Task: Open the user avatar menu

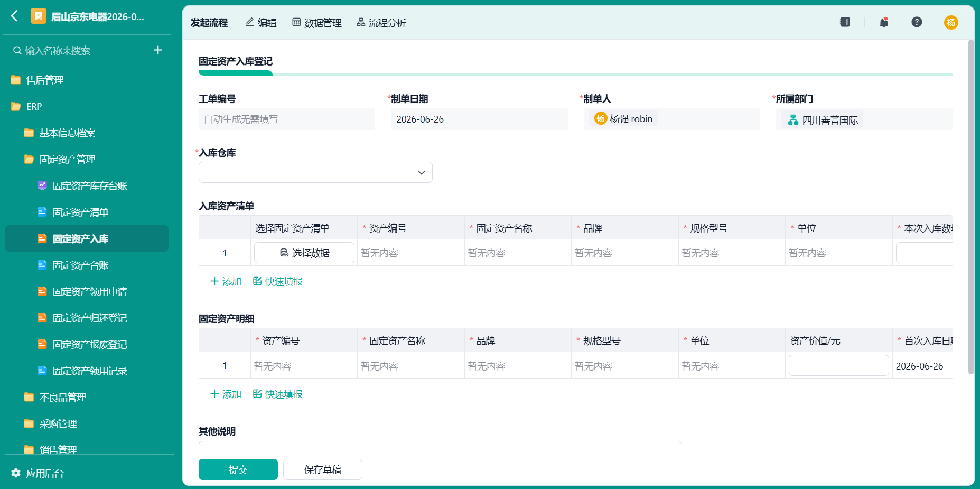Action: 951,22
